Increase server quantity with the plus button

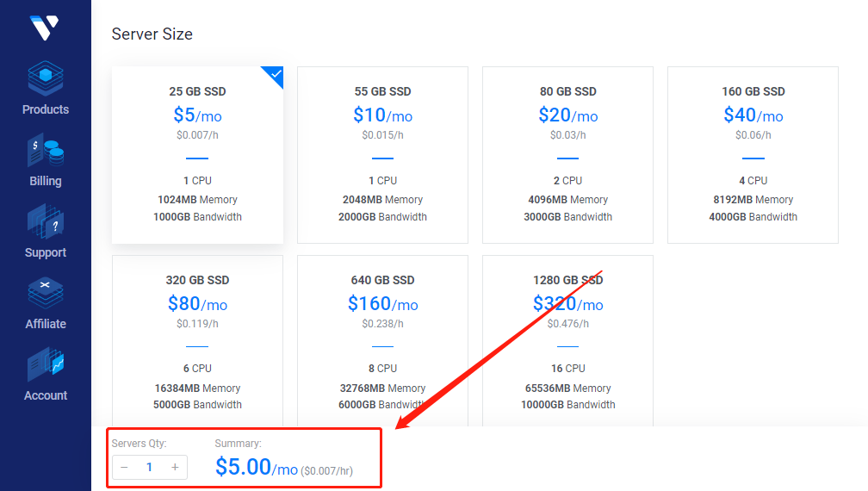click(175, 467)
